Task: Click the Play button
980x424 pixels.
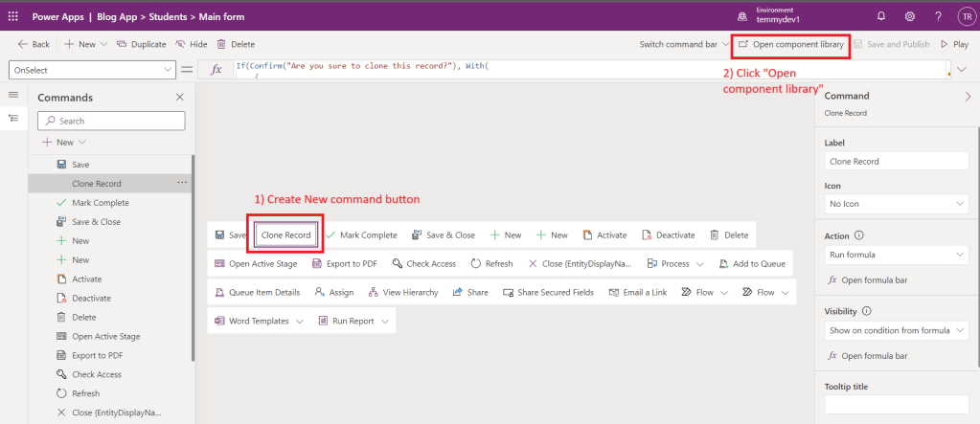Action: coord(954,44)
